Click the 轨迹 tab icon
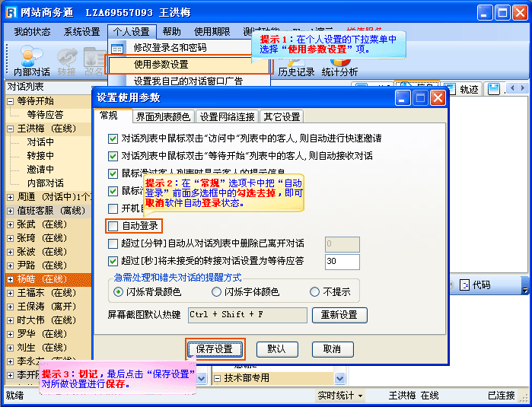 pyautogui.click(x=448, y=90)
